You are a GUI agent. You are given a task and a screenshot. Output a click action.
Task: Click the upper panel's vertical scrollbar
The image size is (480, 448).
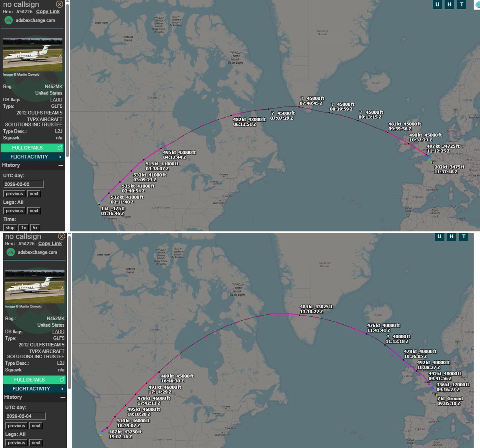click(68, 80)
